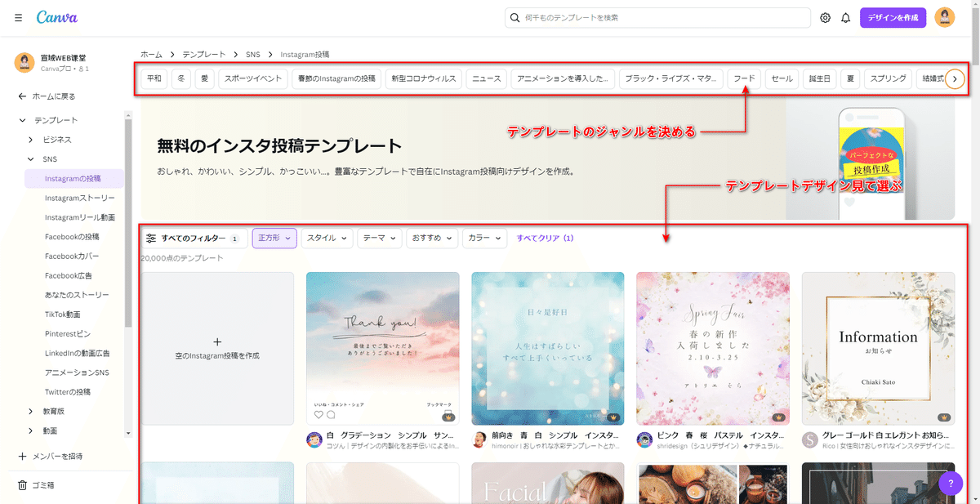Open Facebookカバー in the sidebar
The width and height of the screenshot is (980, 504).
[x=73, y=256]
